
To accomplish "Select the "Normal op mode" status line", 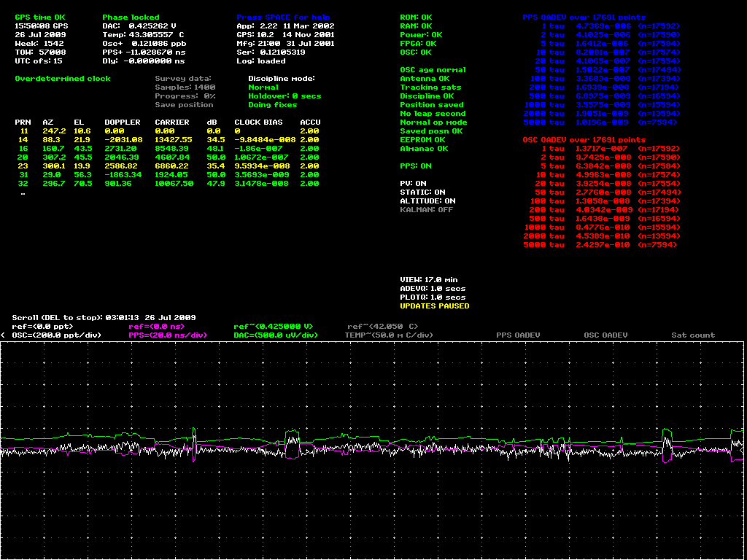I will click(433, 122).
